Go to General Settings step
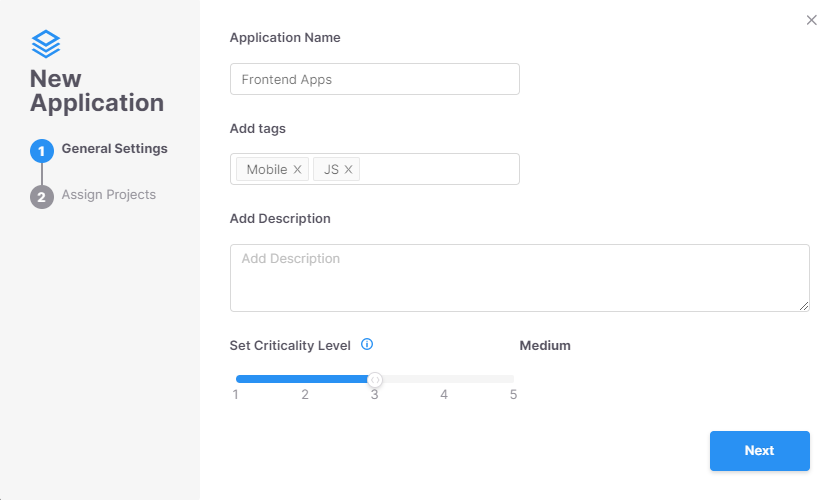The width and height of the screenshot is (837, 500). pyautogui.click(x=114, y=148)
